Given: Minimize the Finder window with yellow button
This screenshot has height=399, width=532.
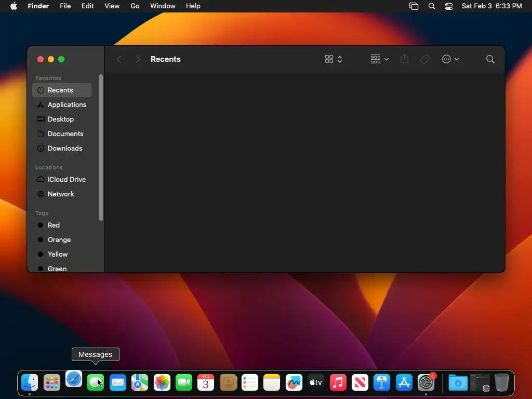Looking at the screenshot, I should point(51,59).
